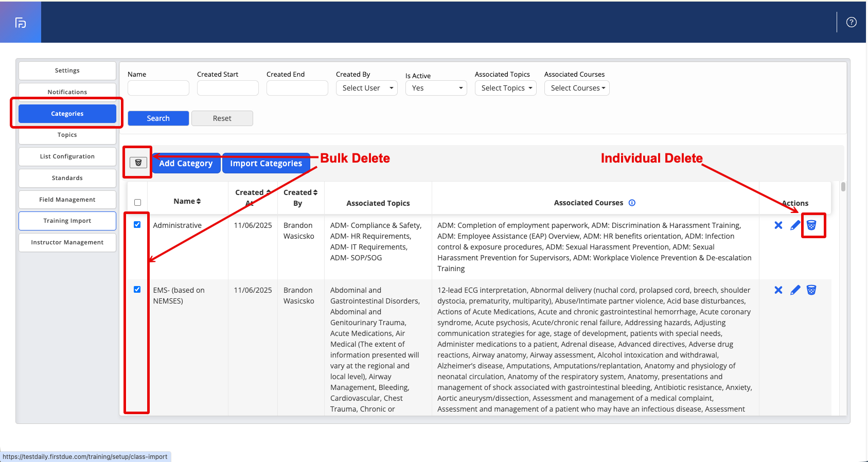Click the Name filter input field
The height and width of the screenshot is (462, 868).
click(x=158, y=88)
